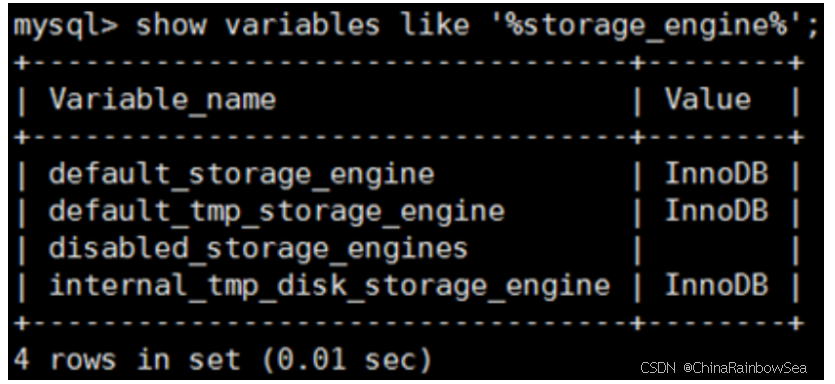Click InnoDB value of default_tmp_storage_engine
This screenshot has width=835, height=384.
click(x=716, y=210)
